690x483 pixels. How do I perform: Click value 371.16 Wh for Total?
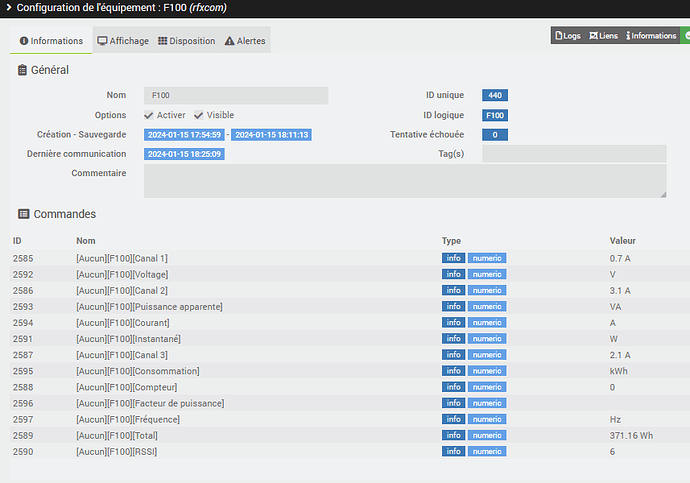point(631,435)
